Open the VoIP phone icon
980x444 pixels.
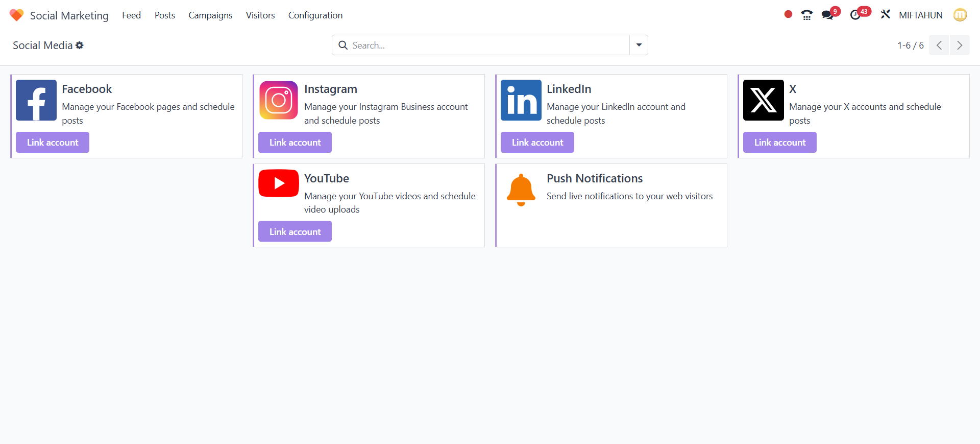[807, 15]
